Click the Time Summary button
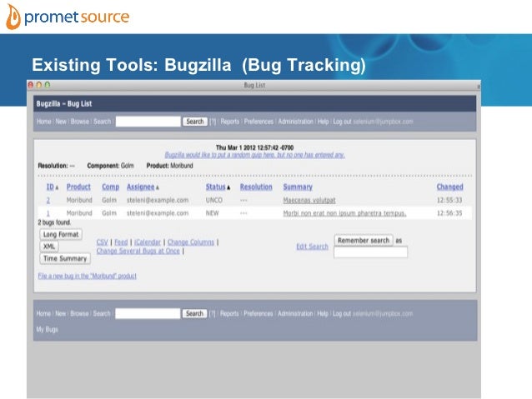 tap(65, 259)
